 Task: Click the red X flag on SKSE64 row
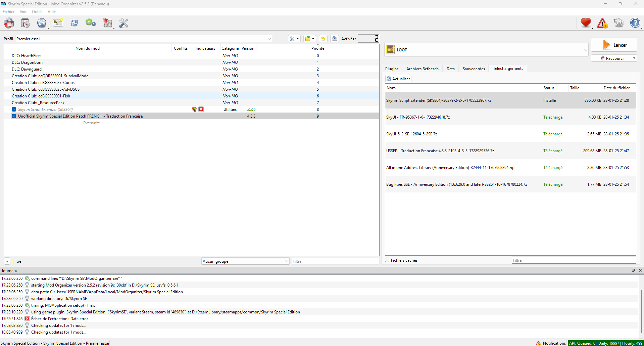point(201,109)
